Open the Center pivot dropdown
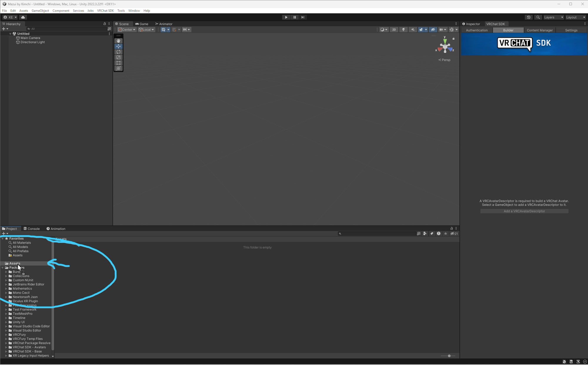Screen dimensions: 588x365 click(x=127, y=30)
